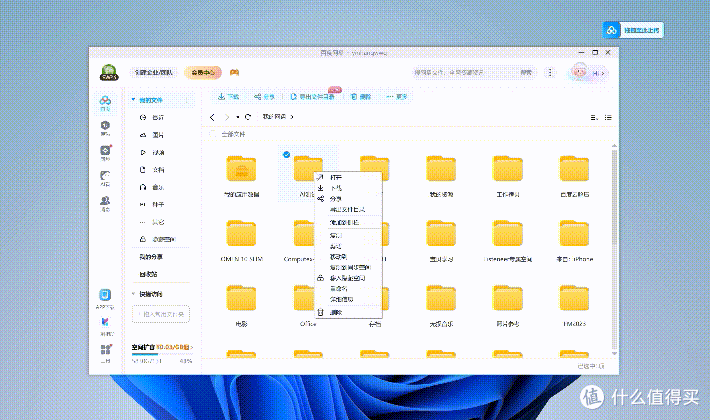
Task: Expand the breadcrumb chevron after 我的网盘
Action: click(x=292, y=117)
